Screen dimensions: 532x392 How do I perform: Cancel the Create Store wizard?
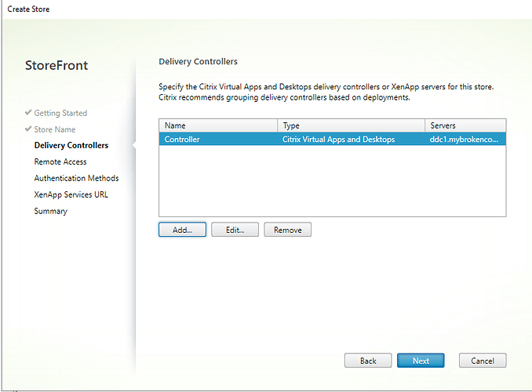pyautogui.click(x=483, y=361)
